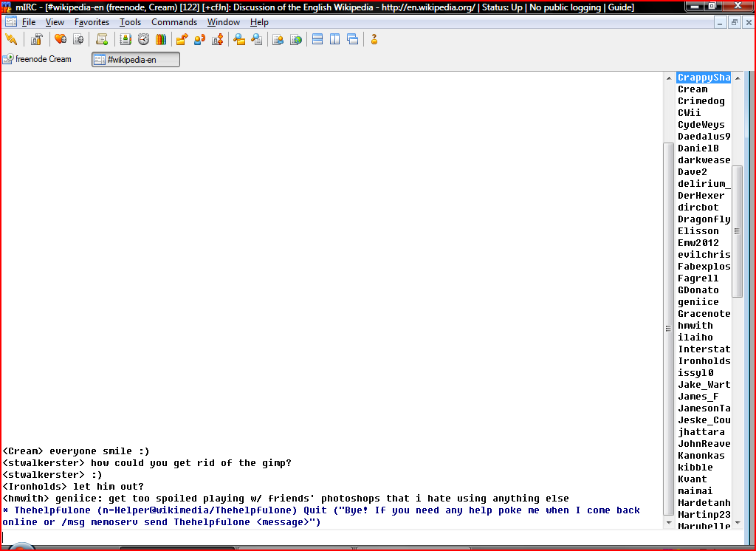Click the nickname list scrollbar thumb
Viewport: 756px width, 551px height.
tap(738, 231)
